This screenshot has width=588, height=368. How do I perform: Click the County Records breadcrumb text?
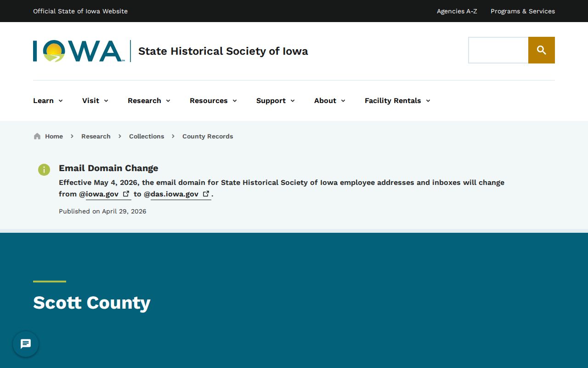[208, 136]
